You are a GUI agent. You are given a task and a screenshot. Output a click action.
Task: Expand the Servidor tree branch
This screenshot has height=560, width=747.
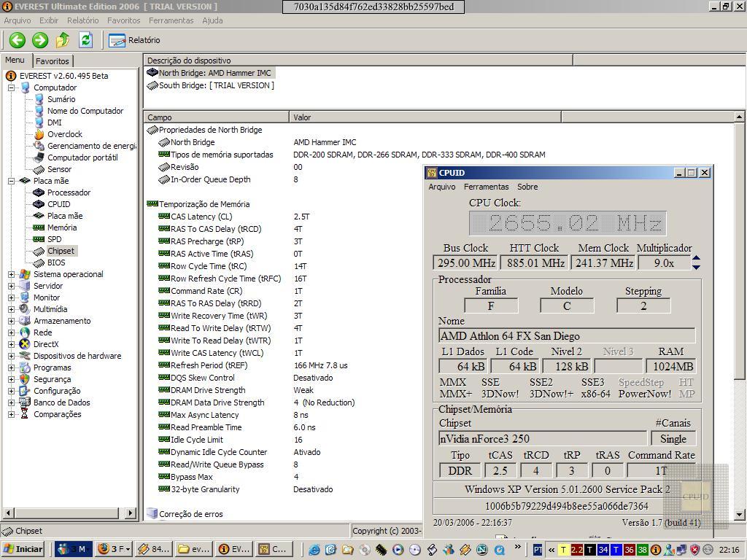click(x=12, y=286)
